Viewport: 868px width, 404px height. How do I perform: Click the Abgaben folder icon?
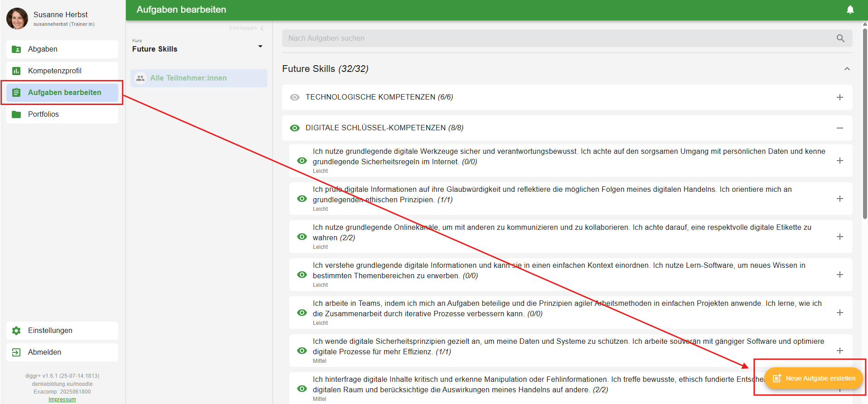click(16, 49)
